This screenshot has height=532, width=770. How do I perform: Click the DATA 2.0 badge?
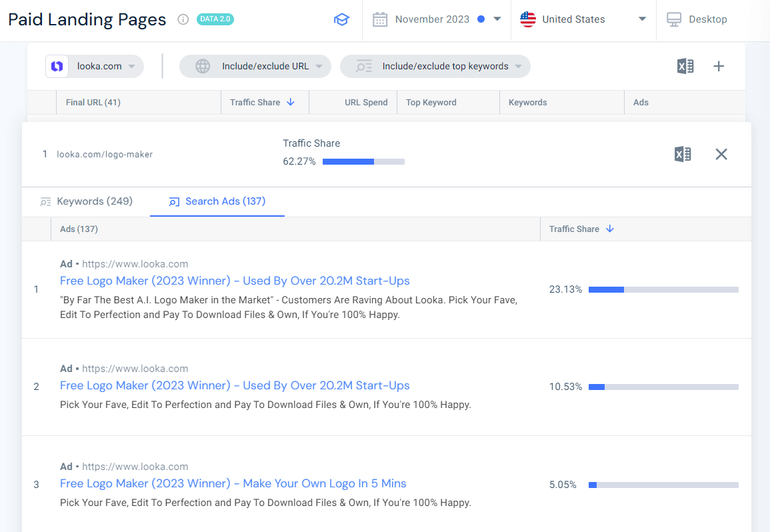coord(215,19)
